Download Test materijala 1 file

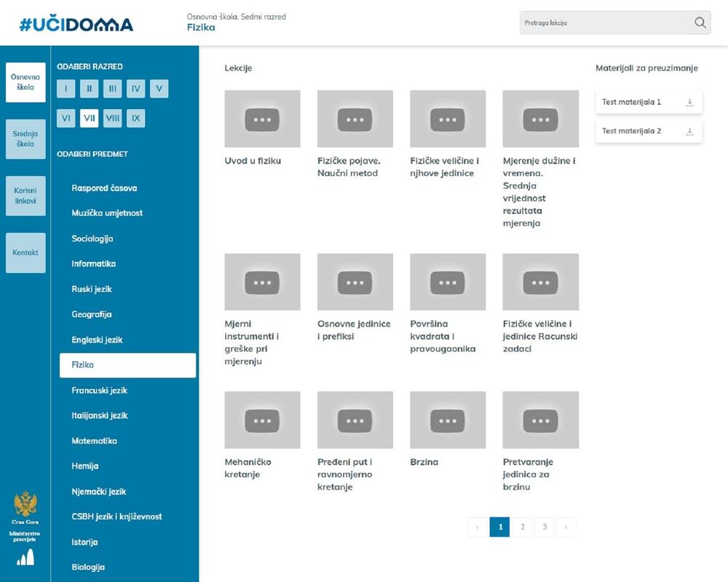[689, 103]
